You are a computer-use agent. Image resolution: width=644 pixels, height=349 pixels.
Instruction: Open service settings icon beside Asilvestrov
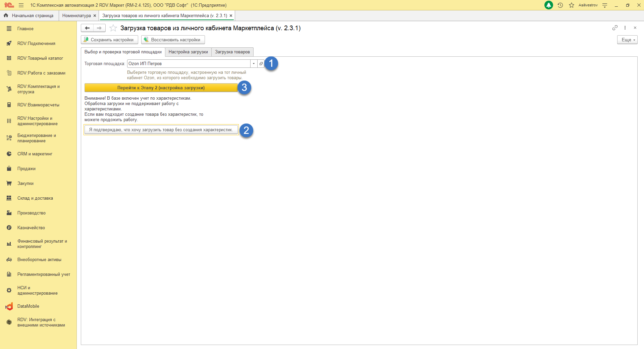click(x=605, y=5)
